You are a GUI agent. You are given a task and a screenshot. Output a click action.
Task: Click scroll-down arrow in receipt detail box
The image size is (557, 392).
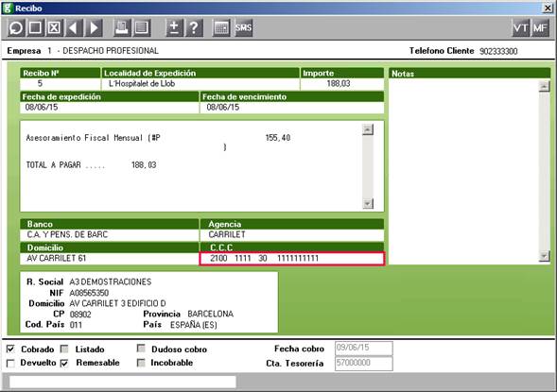[x=368, y=204]
